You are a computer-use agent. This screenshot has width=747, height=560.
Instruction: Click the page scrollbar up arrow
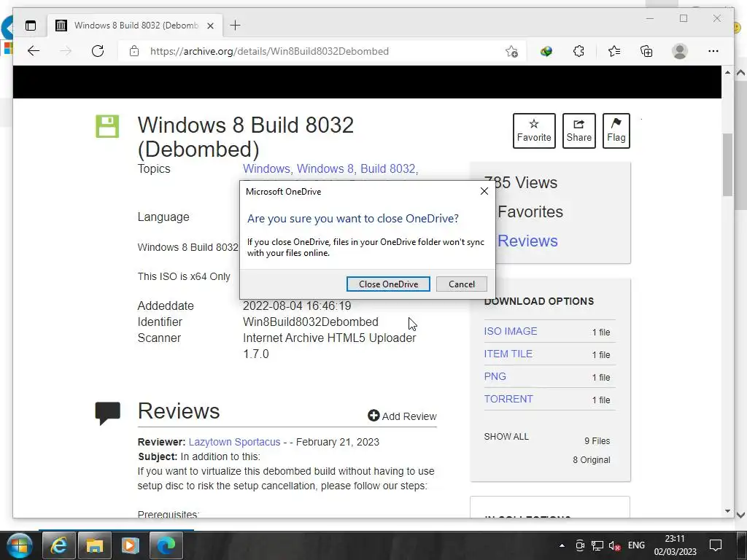tap(727, 72)
